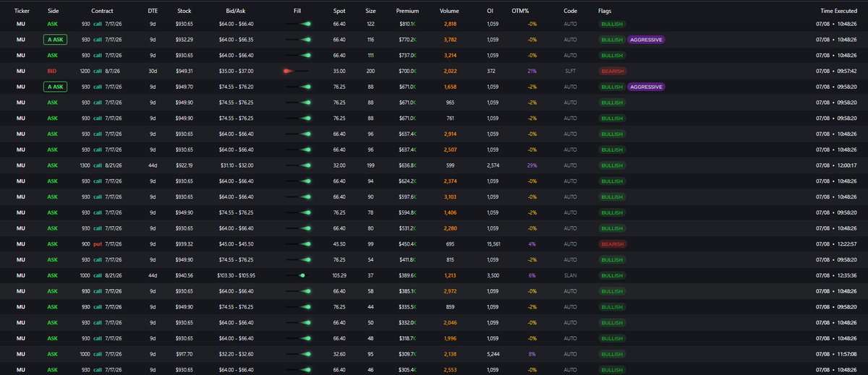Click the 1300 call 8/21/26 contract
Screen dimensions: 868x375
pos(102,165)
